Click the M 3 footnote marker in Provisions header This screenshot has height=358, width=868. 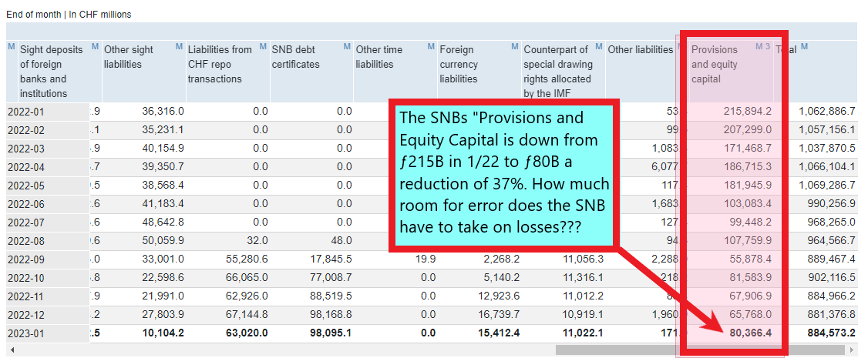(763, 46)
